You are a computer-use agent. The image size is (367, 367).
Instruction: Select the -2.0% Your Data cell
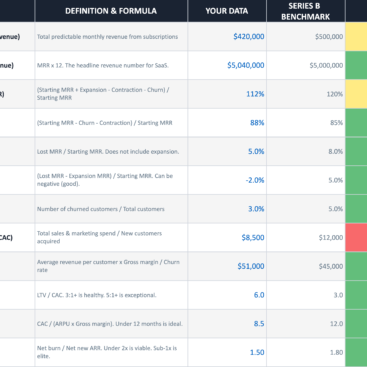[x=227, y=180]
